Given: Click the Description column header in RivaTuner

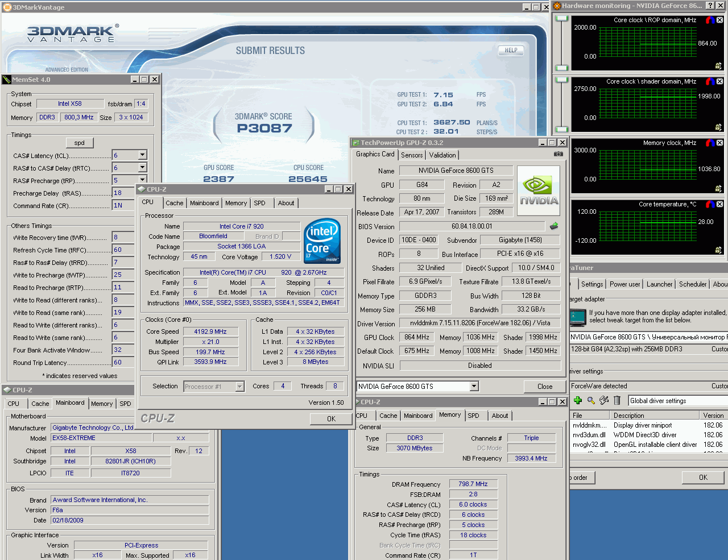Looking at the screenshot, I should point(655,416).
